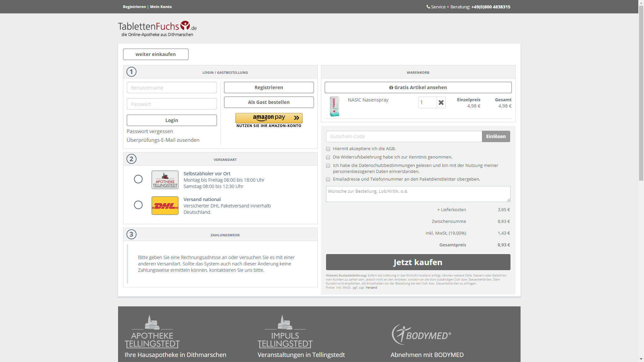Click the DHL shipping logo
The image size is (644, 362).
pos(165,205)
